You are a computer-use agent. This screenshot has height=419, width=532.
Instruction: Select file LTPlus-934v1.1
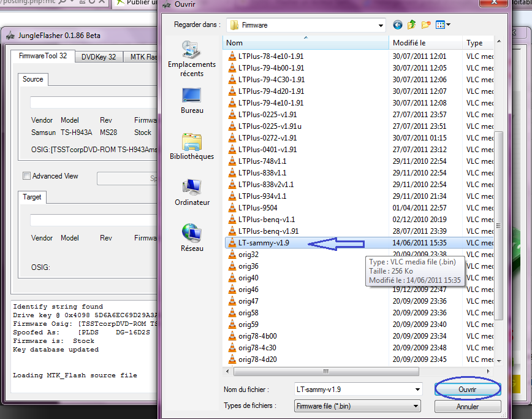[262, 196]
